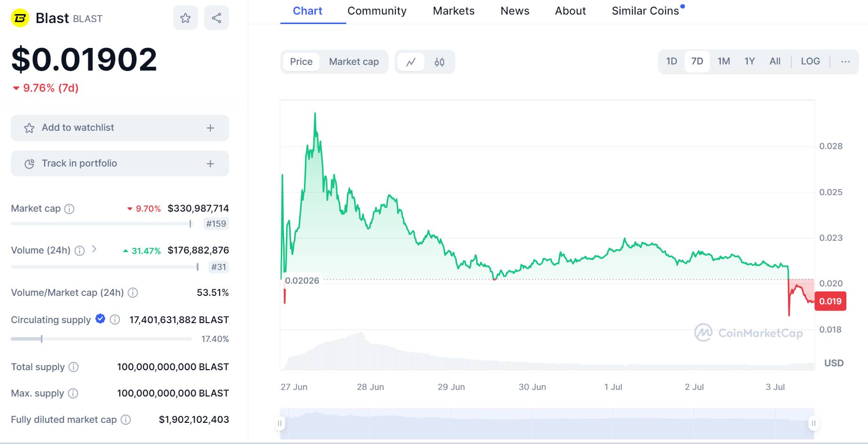Screen dimensions: 868x444
Task: Open the Markets tab
Action: pyautogui.click(x=454, y=11)
